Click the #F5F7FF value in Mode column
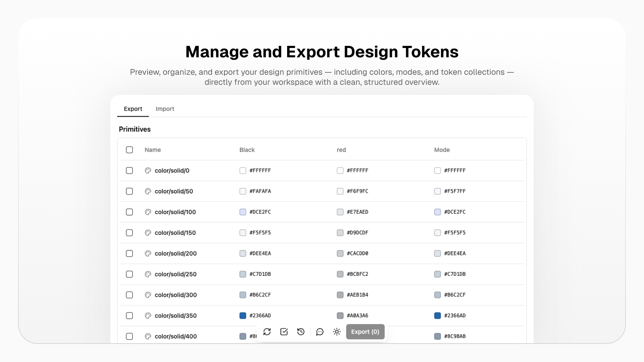This screenshot has height=362, width=644. tap(455, 191)
